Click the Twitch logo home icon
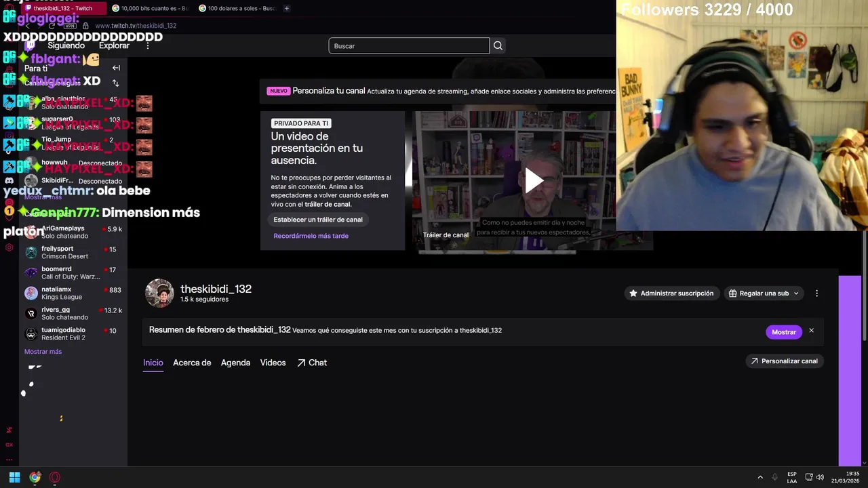Viewport: 868px width, 488px height. click(31, 45)
